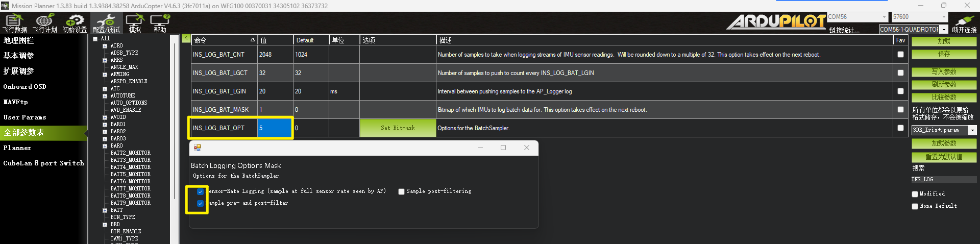
Task: Click the Batch Logging dialog window icon
Action: tap(198, 148)
